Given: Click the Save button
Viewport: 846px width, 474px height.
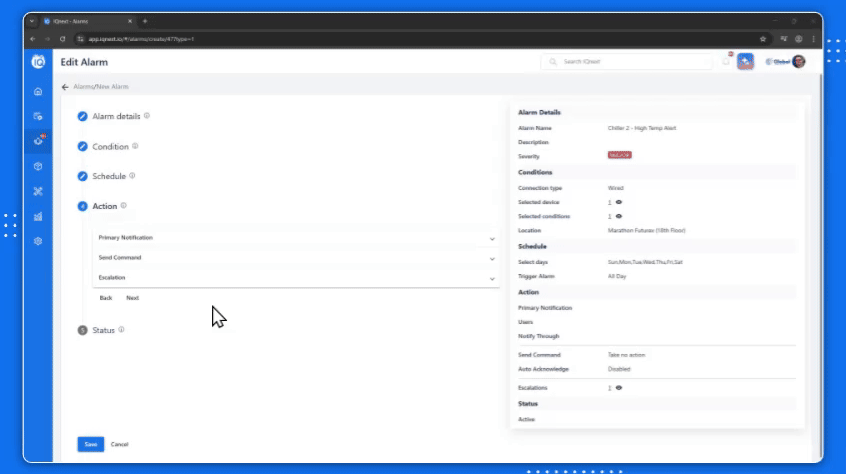Looking at the screenshot, I should [91, 444].
